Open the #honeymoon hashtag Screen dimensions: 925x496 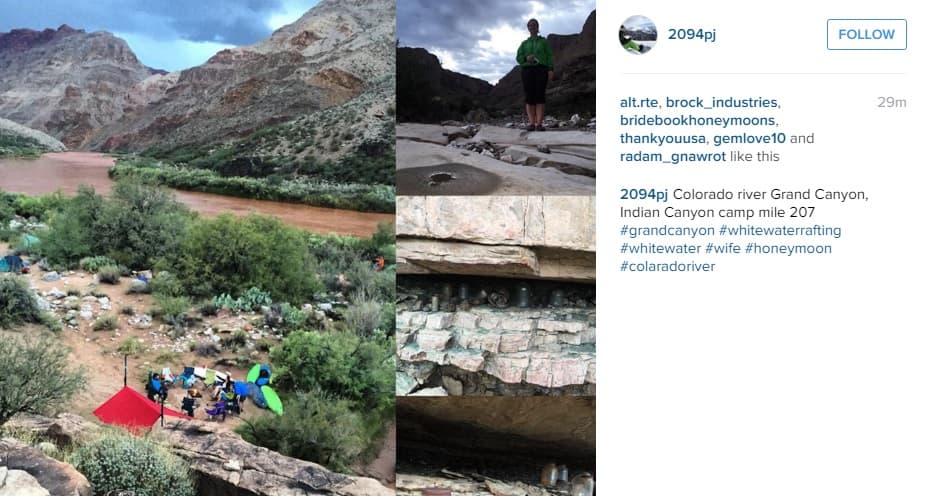788,249
